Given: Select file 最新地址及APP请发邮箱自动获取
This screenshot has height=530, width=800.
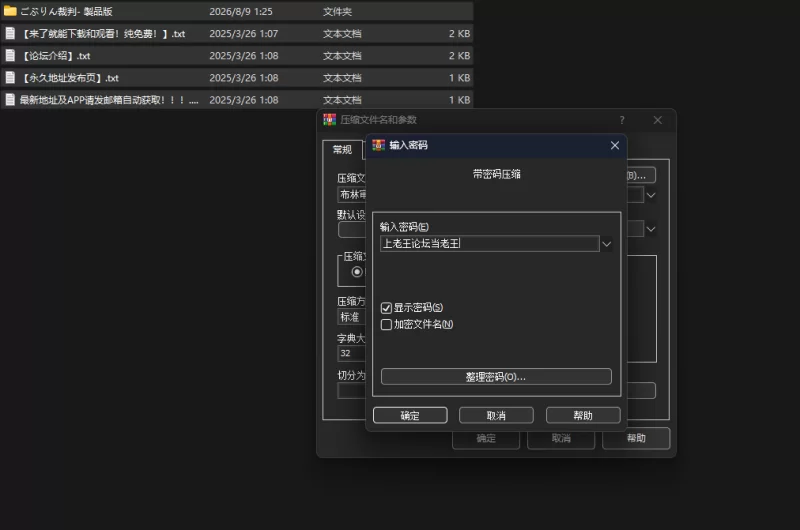Looking at the screenshot, I should click(109, 100).
